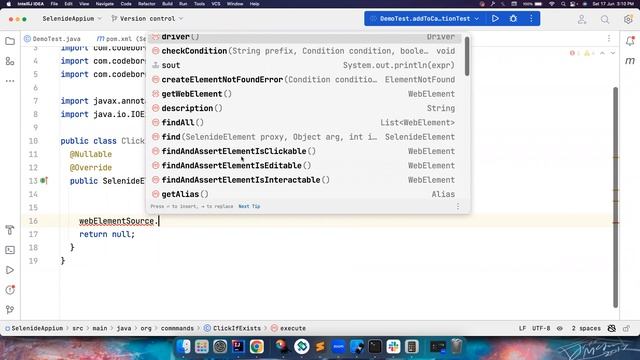Open IDE settings gear
Image resolution: width=640 pixels, height=360 pixels.
coord(628,19)
